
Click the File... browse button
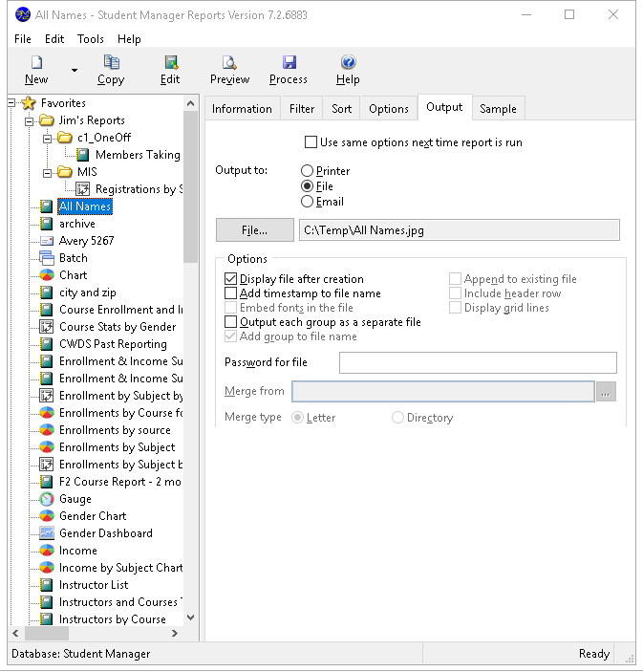[255, 230]
